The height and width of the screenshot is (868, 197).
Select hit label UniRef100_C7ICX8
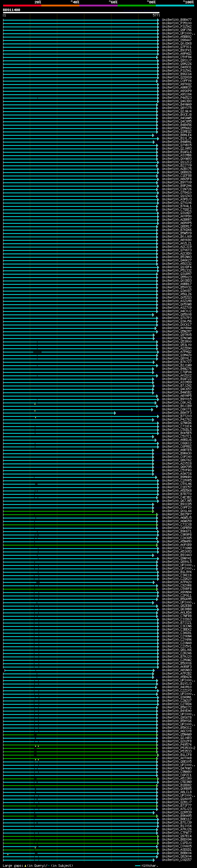pos(177,525)
